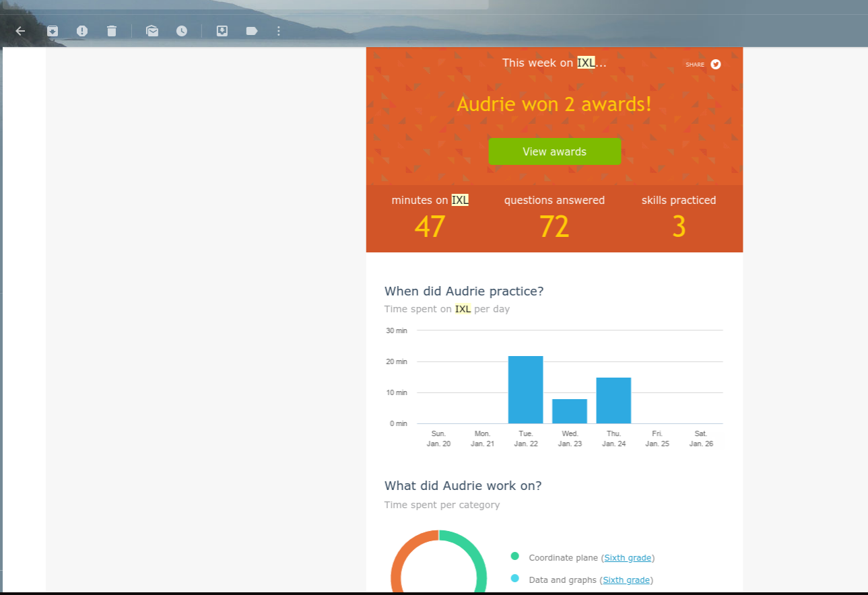The width and height of the screenshot is (868, 595).
Task: Click the Thursday Jan. 24 bar in chart
Action: point(613,400)
